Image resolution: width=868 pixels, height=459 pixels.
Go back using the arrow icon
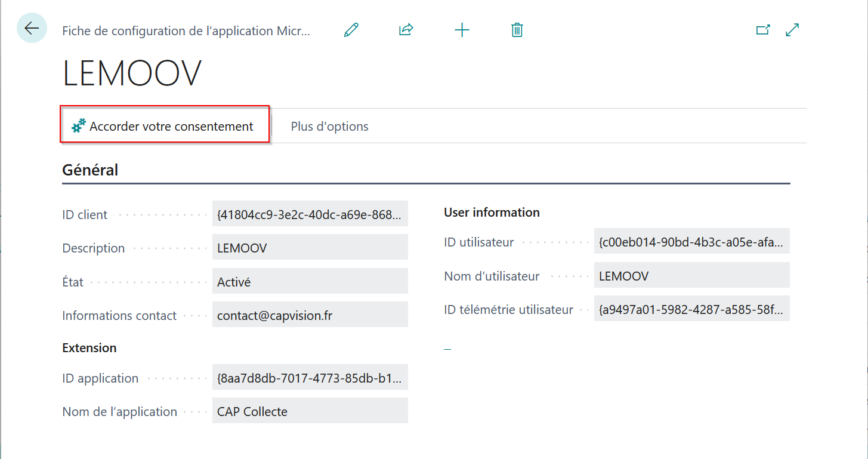pos(32,28)
